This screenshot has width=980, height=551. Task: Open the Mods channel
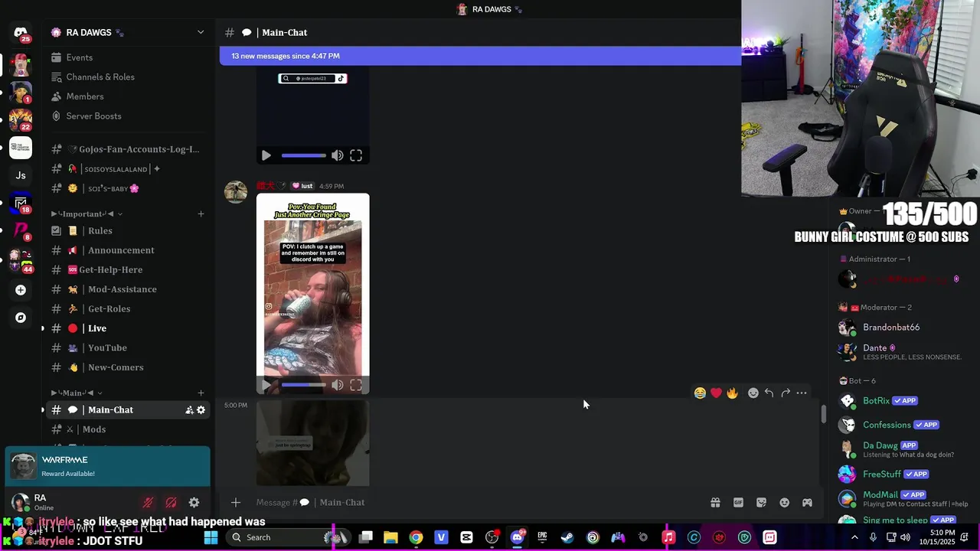pyautogui.click(x=127, y=429)
